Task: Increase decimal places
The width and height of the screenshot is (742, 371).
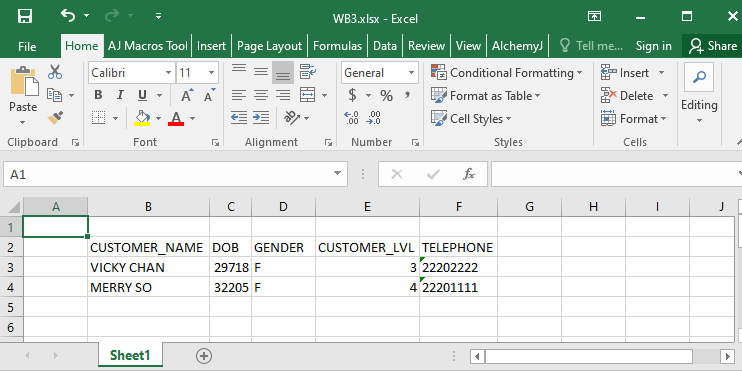Action: [x=351, y=118]
